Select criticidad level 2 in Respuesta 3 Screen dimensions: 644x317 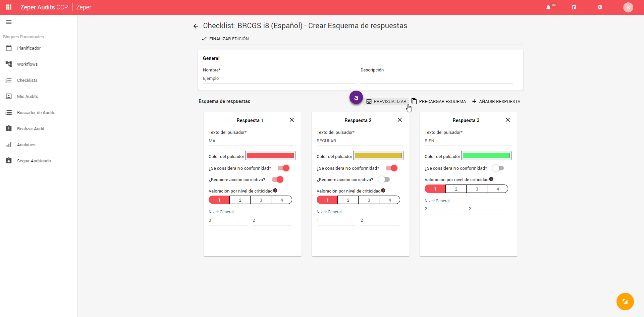[x=456, y=189]
